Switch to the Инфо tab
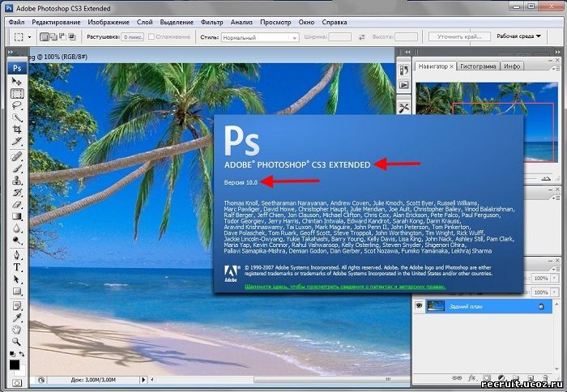 512,66
